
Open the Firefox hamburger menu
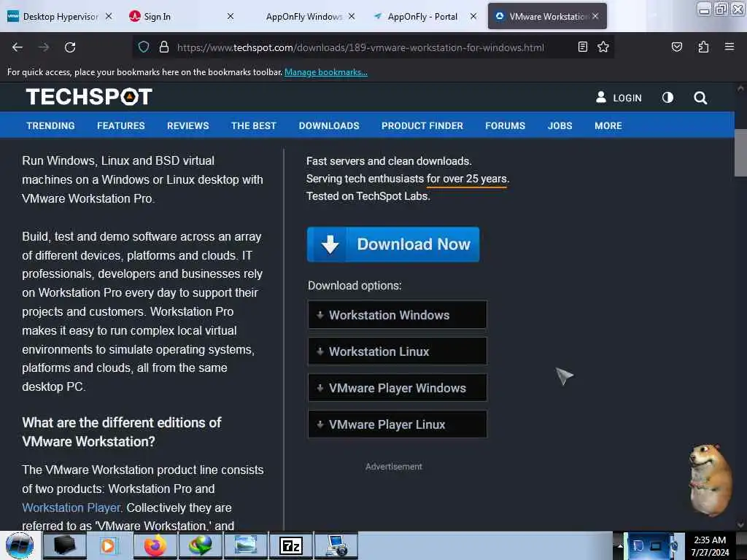point(729,47)
